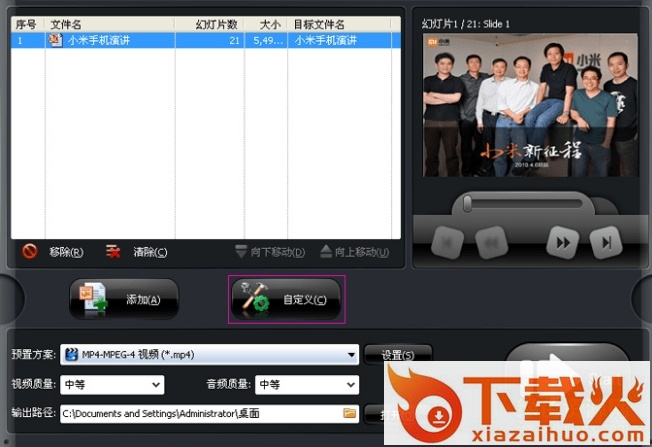Image resolution: width=652 pixels, height=447 pixels.
Task: Click the 文件名 column header
Action: coord(110,24)
